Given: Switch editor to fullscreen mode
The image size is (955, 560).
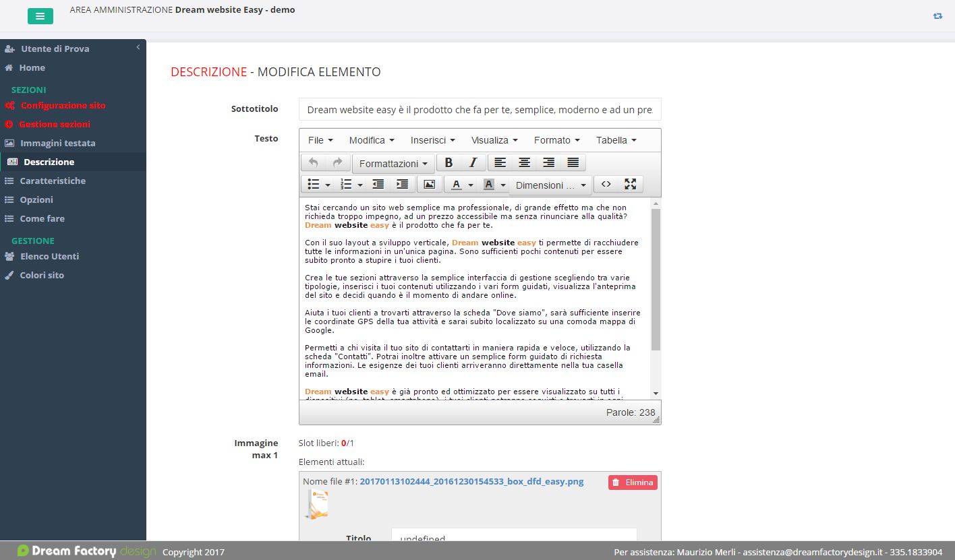Looking at the screenshot, I should [x=631, y=184].
